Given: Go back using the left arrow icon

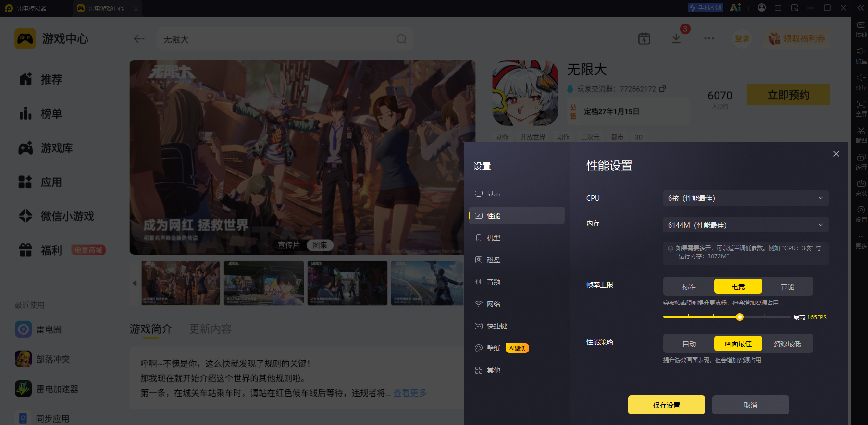Looking at the screenshot, I should click(139, 39).
